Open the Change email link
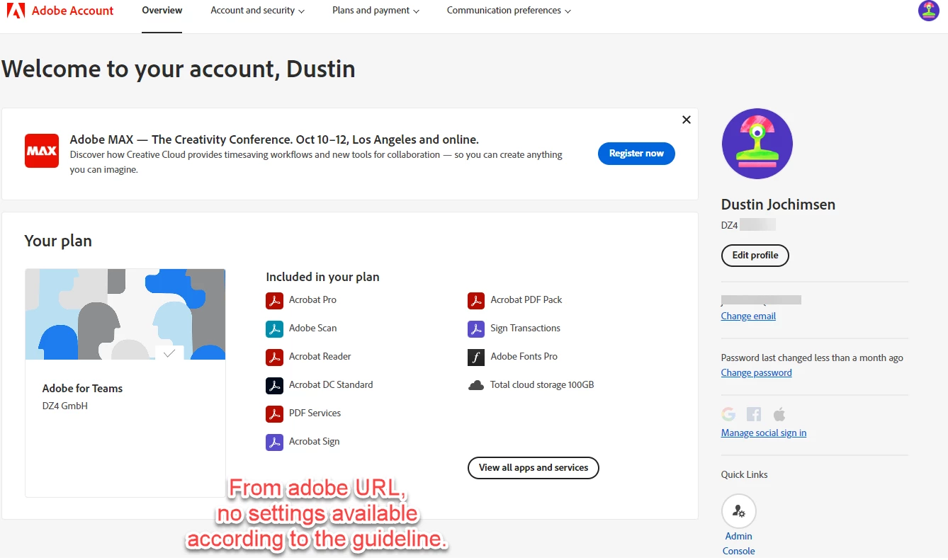The height and width of the screenshot is (560, 948). point(748,316)
